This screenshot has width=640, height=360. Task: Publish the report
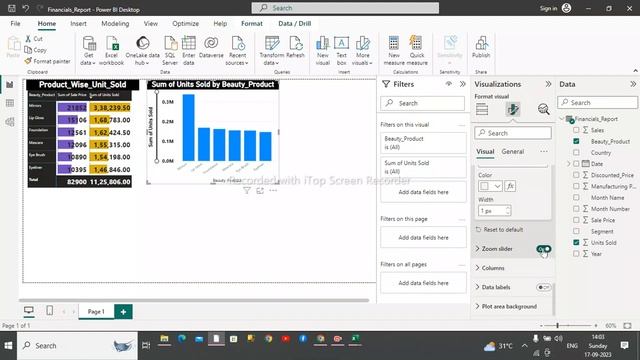481,47
